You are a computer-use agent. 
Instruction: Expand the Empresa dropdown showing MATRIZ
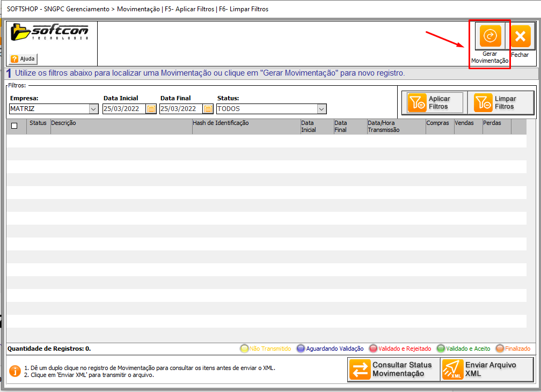point(93,109)
